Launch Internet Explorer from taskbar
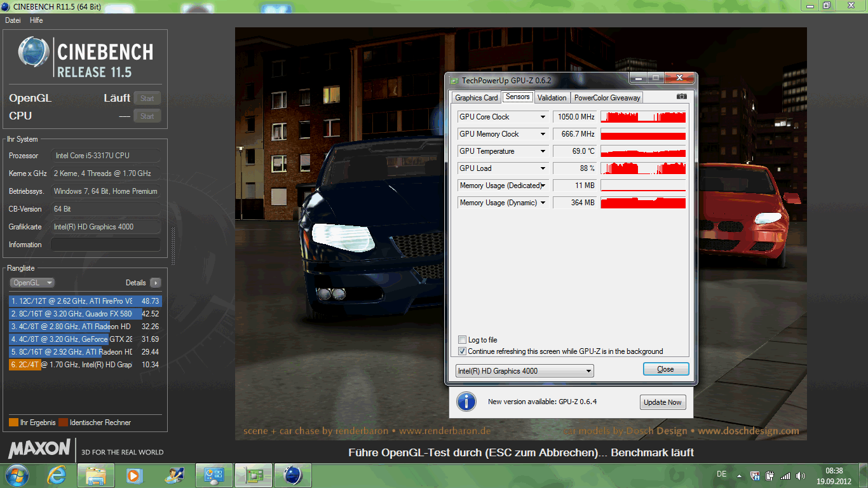The image size is (868, 488). (58, 475)
